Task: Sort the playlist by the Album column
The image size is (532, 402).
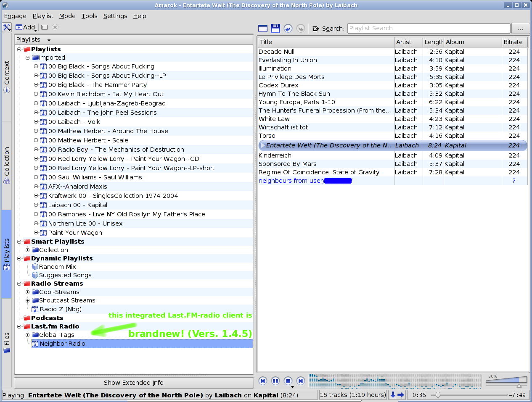Action: tap(473, 42)
